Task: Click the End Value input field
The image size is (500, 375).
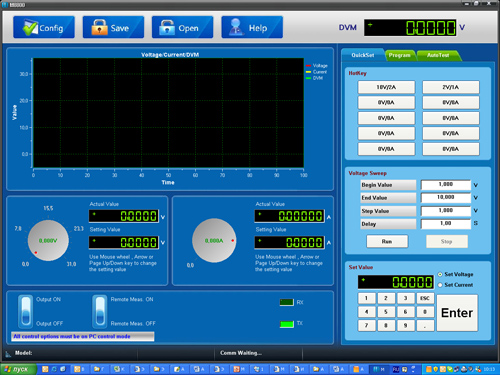Action: pos(446,198)
